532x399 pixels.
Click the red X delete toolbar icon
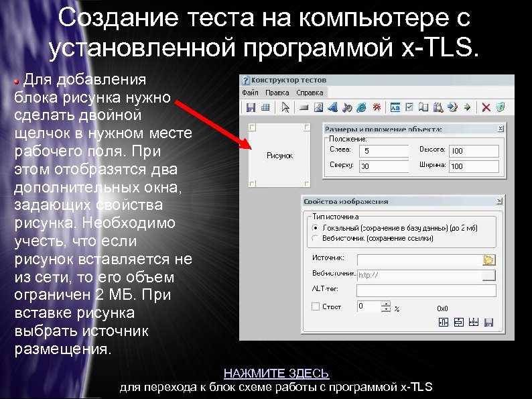point(486,108)
